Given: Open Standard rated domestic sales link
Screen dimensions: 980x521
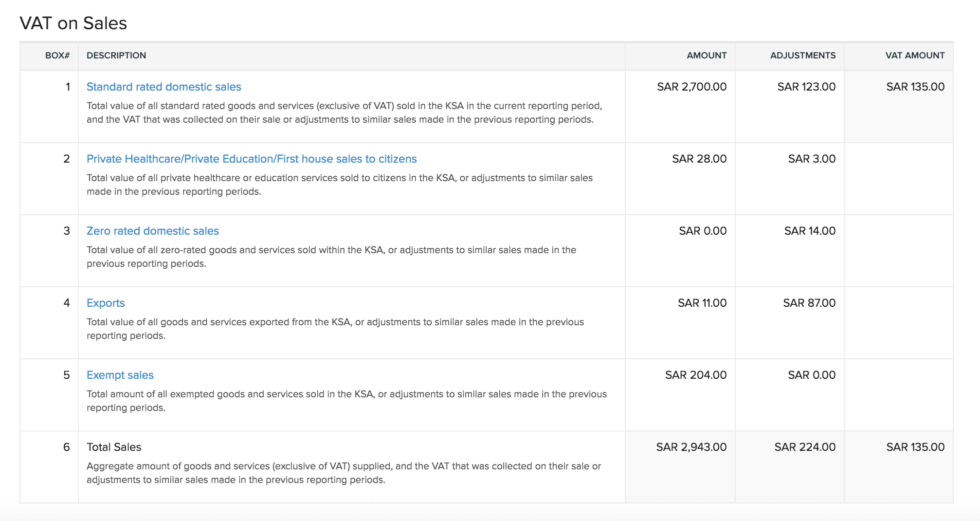Looking at the screenshot, I should [163, 87].
